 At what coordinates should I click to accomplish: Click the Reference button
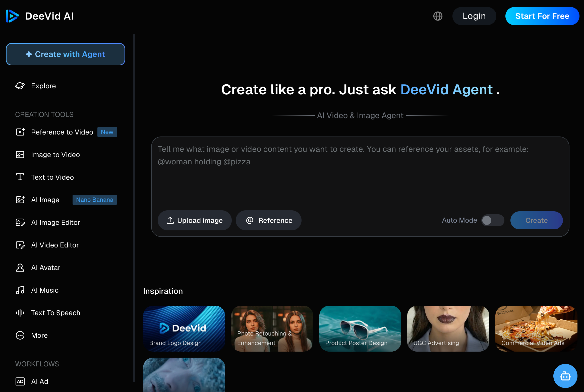pos(269,220)
